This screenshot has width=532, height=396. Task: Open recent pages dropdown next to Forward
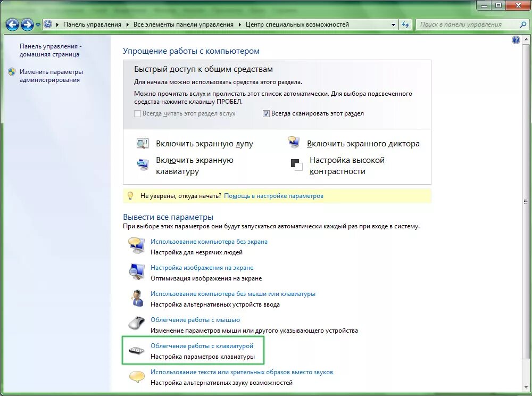pos(38,25)
